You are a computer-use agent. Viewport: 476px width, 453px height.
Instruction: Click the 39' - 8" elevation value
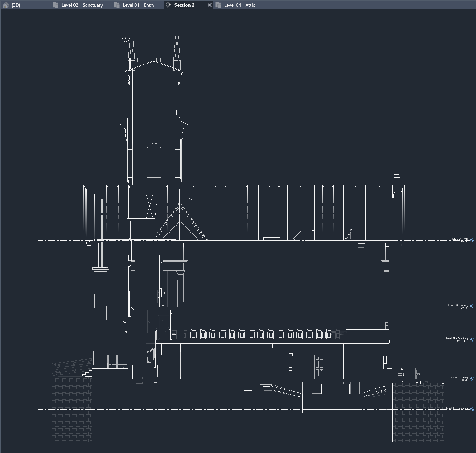464,242
